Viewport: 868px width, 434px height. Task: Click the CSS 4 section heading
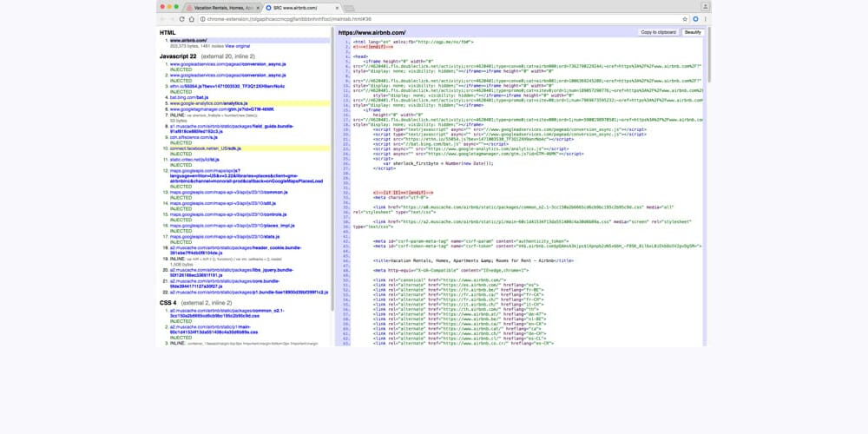[168, 303]
